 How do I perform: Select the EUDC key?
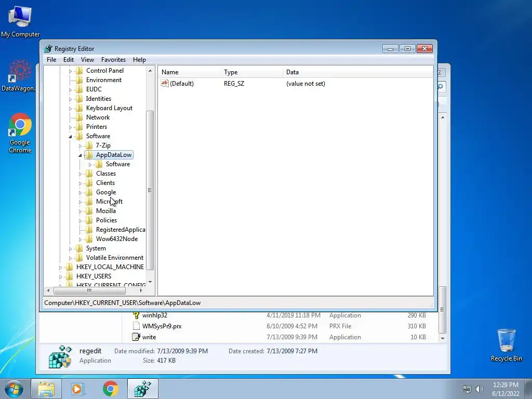click(x=94, y=89)
